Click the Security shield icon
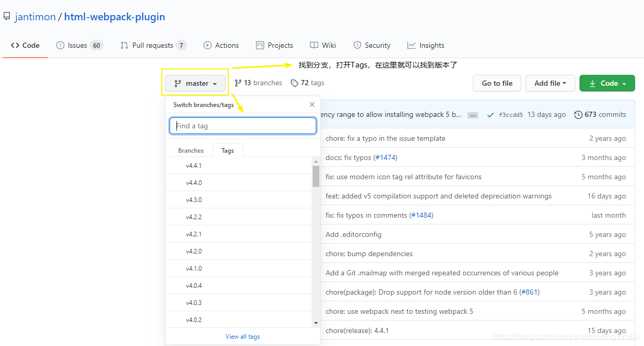Screen dimensions: 644x346 [358, 45]
